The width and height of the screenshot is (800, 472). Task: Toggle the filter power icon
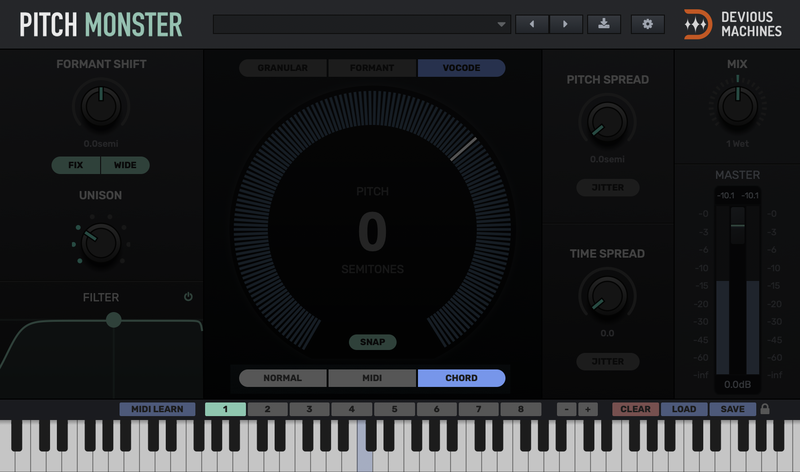pyautogui.click(x=188, y=297)
